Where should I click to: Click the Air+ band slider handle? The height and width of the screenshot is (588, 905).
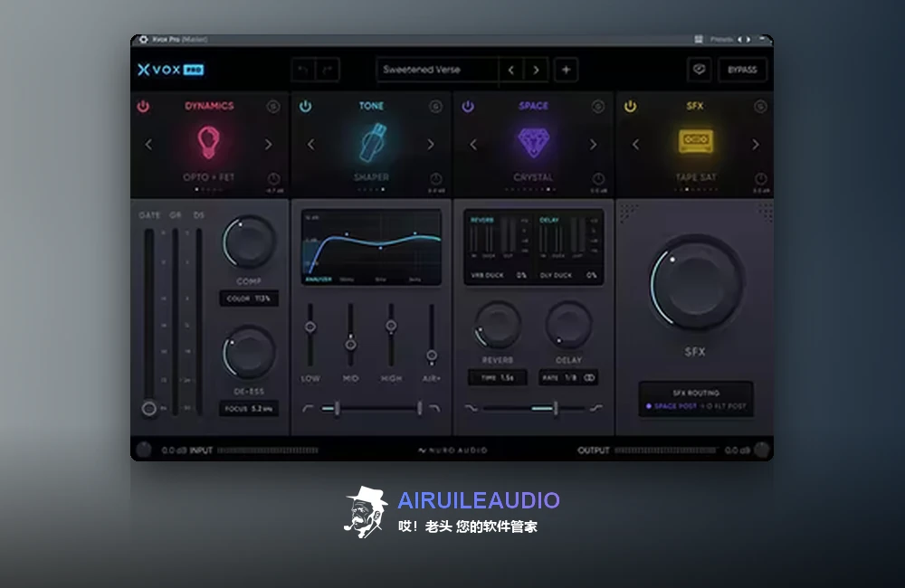[431, 355]
